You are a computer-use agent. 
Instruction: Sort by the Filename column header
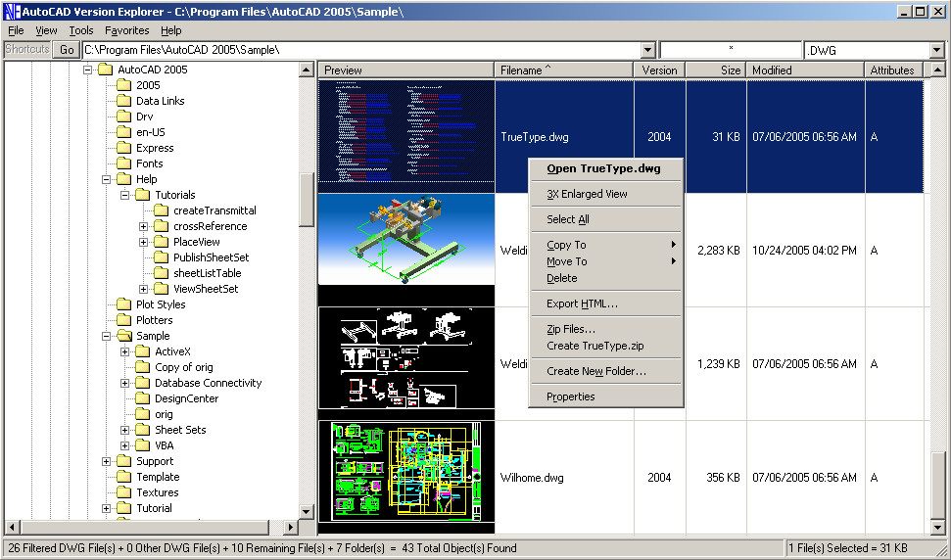[565, 70]
